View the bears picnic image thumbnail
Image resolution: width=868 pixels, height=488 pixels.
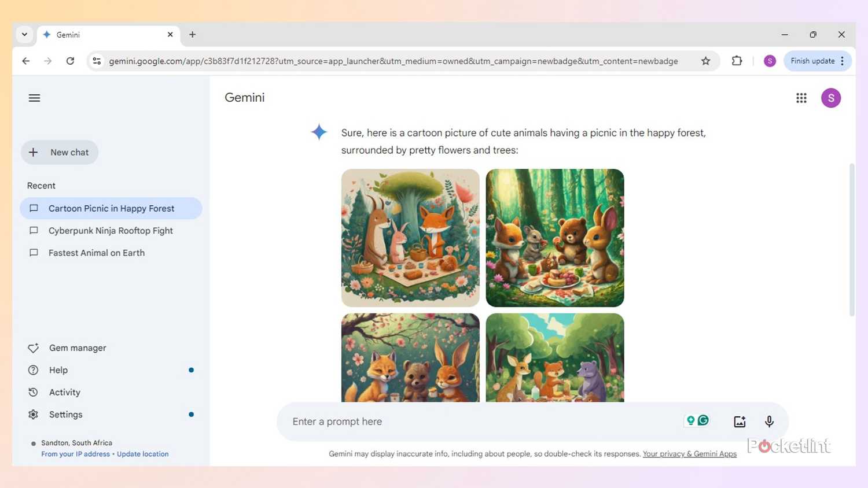(x=554, y=238)
